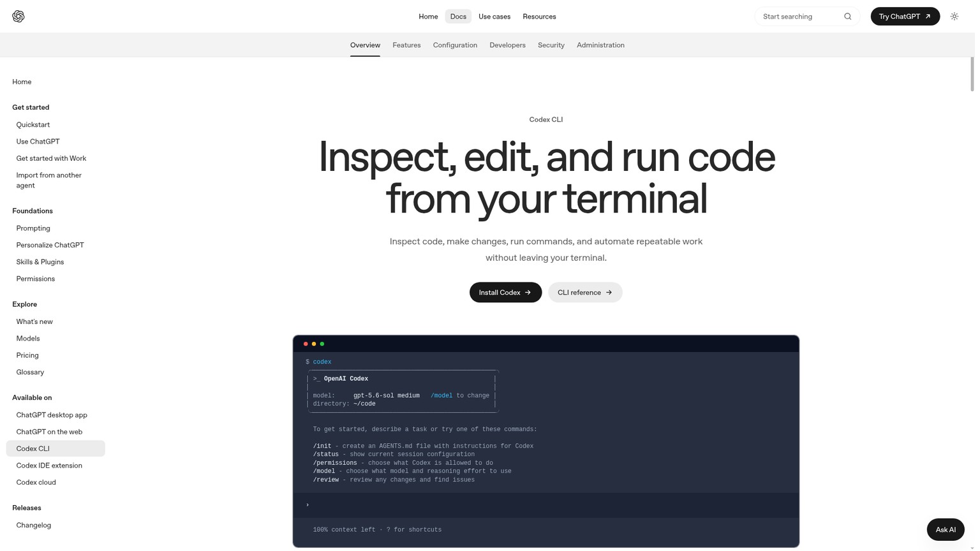Click the yellow dot in terminal window
The image size is (980, 551).
314,344
